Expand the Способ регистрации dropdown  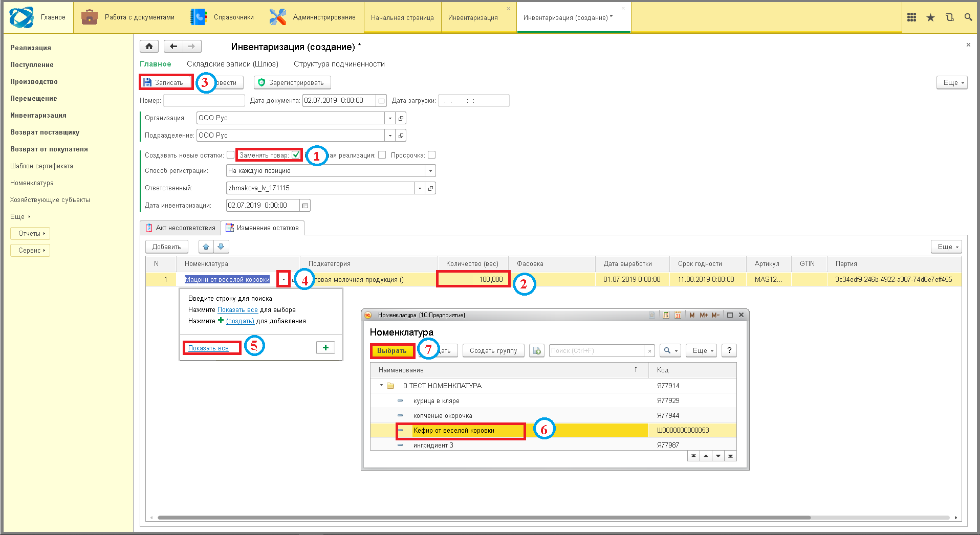click(430, 171)
